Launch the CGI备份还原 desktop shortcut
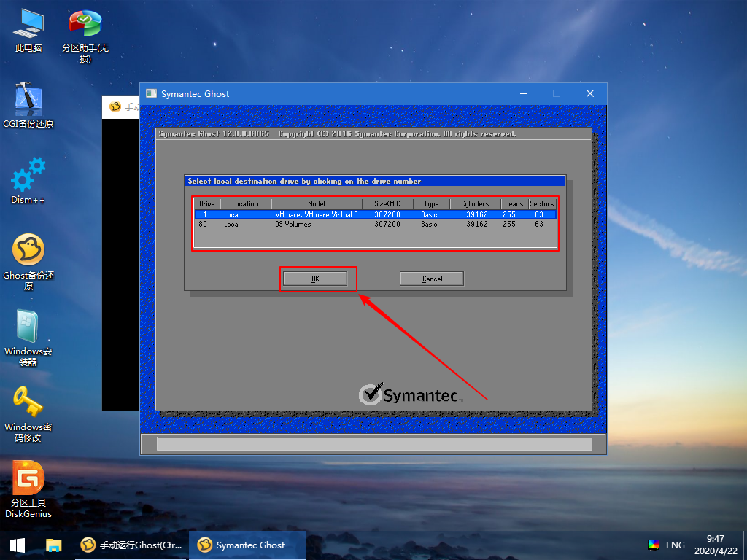 click(28, 106)
